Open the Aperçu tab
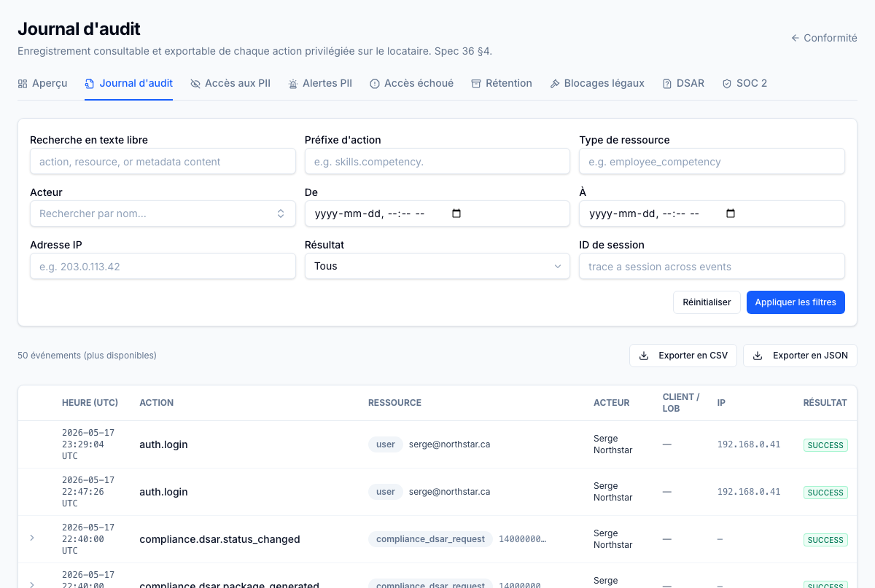875x588 pixels. 42,83
